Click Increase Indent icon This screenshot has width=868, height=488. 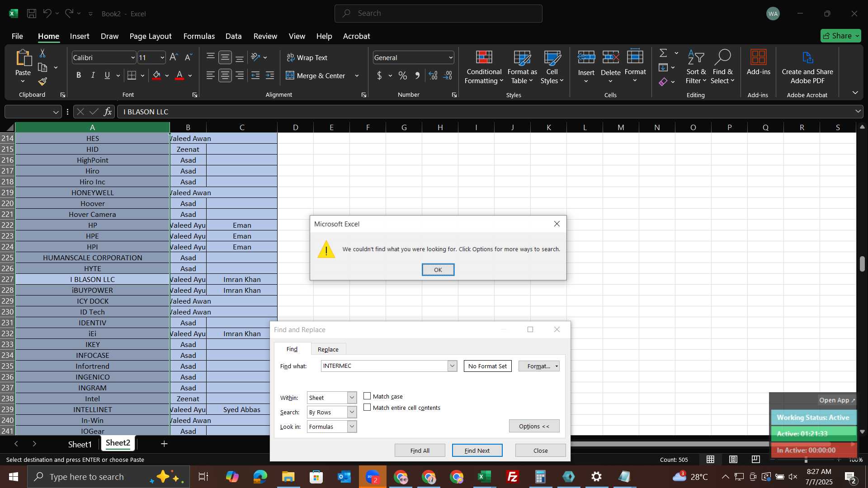270,75
